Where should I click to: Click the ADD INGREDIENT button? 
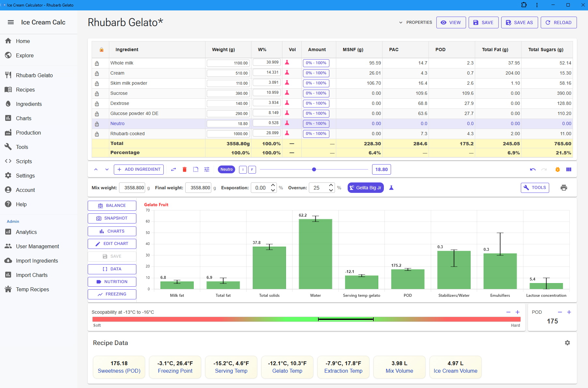click(x=138, y=169)
